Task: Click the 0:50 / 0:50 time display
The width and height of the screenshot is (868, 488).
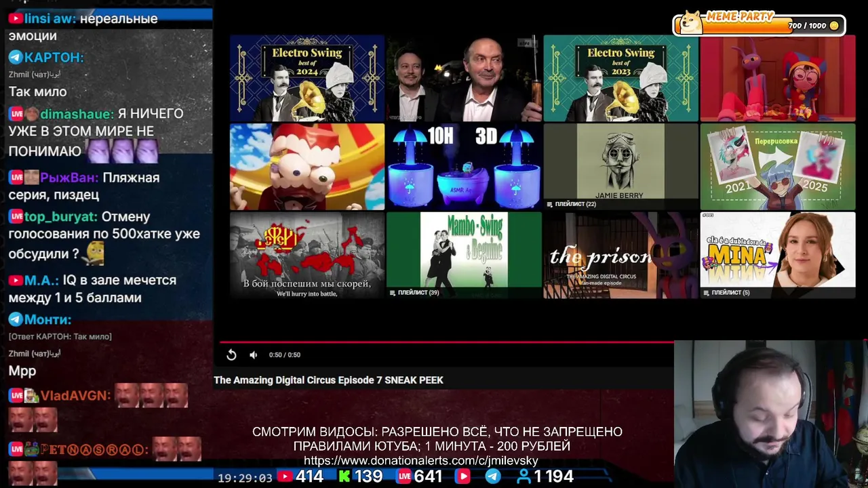Action: (x=285, y=354)
